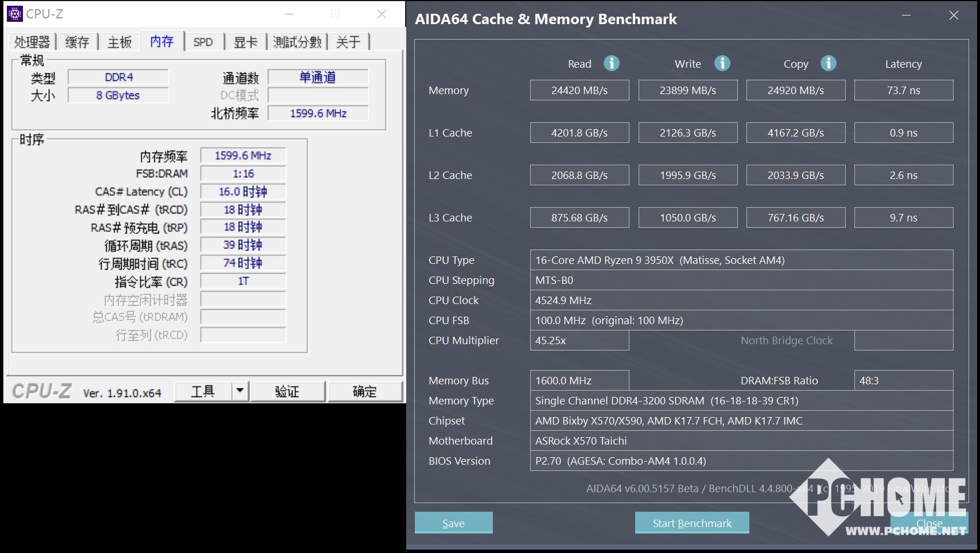Click the 验证 button in CPU-Z
The height and width of the screenshot is (553, 980).
[287, 391]
